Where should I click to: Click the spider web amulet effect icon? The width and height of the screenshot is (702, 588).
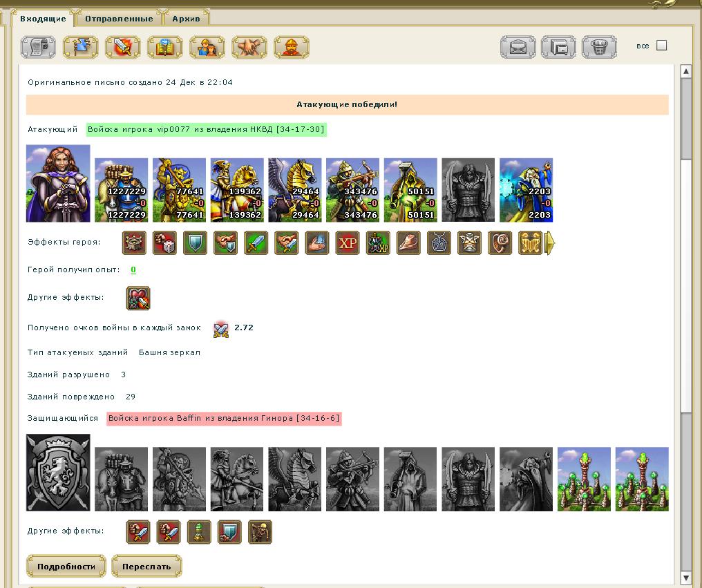439,243
